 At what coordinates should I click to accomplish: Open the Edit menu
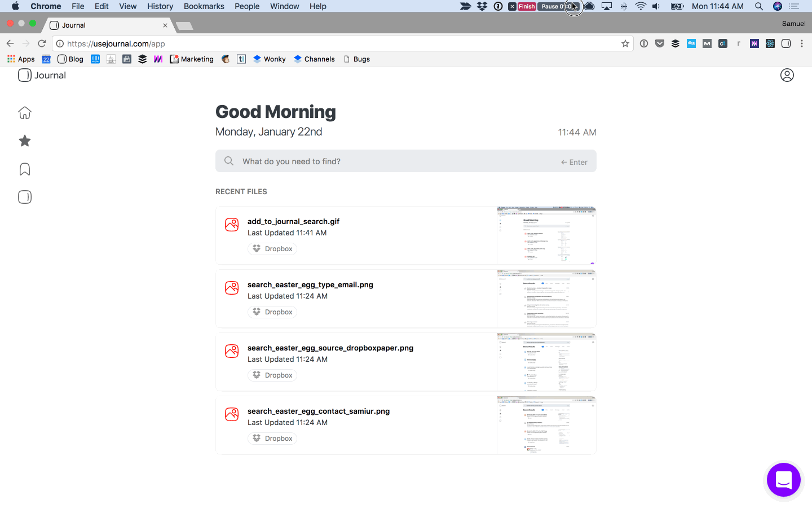[x=101, y=6]
